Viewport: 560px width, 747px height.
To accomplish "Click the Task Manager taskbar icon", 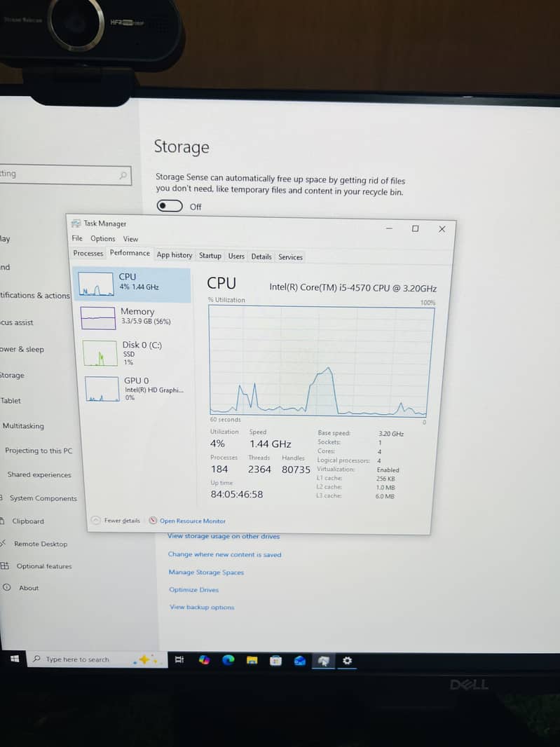I will click(x=323, y=661).
